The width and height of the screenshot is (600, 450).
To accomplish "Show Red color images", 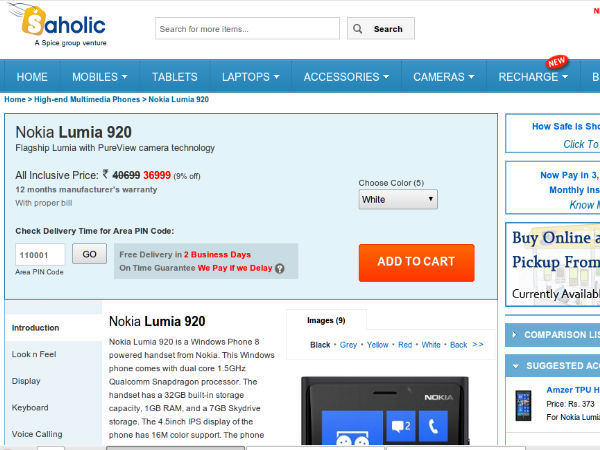I will [x=405, y=345].
